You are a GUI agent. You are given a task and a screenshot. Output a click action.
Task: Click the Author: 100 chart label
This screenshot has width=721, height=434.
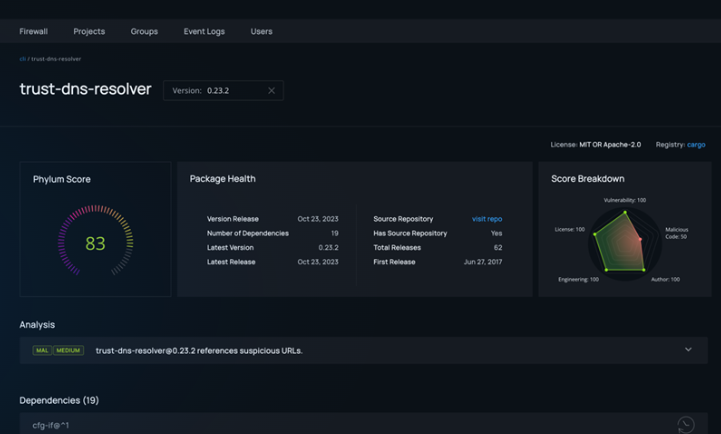665,280
